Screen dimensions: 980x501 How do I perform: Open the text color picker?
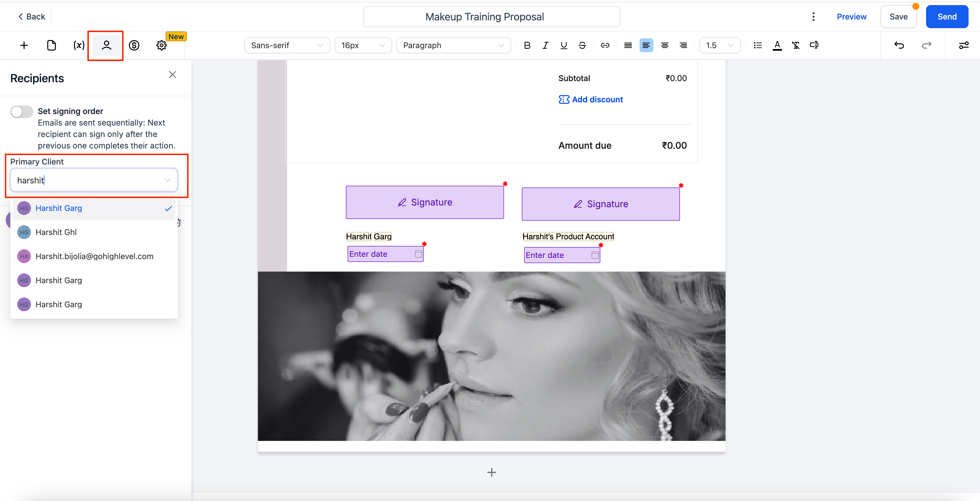(777, 45)
